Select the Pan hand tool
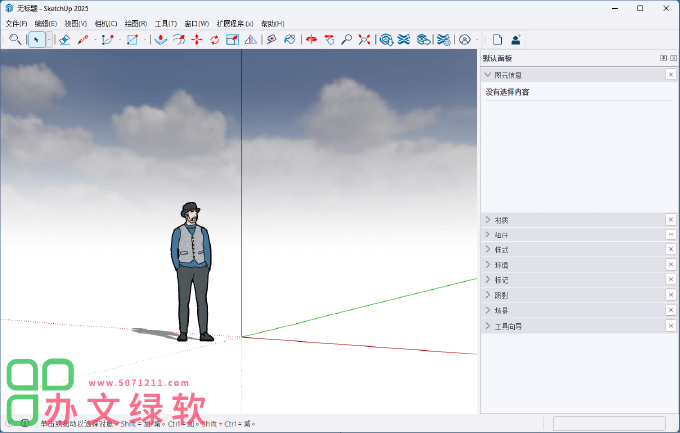The width and height of the screenshot is (680, 433). [329, 40]
